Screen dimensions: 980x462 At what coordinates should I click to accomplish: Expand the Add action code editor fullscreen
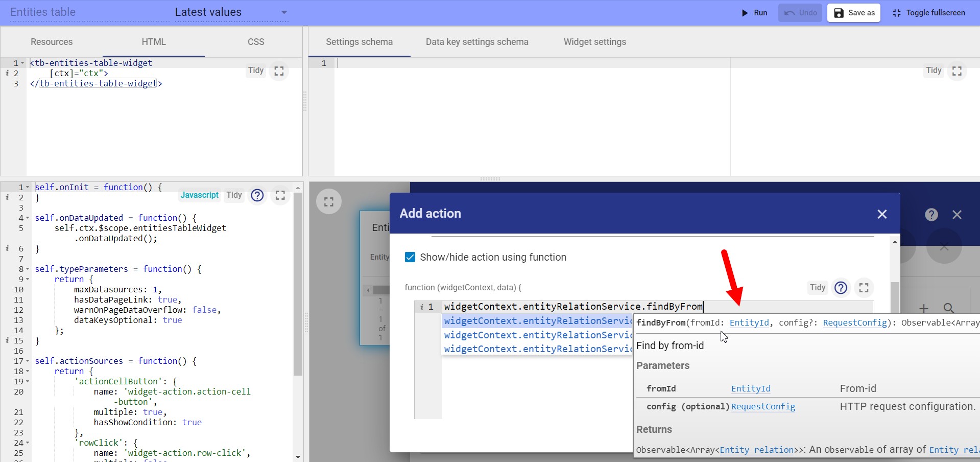(863, 288)
